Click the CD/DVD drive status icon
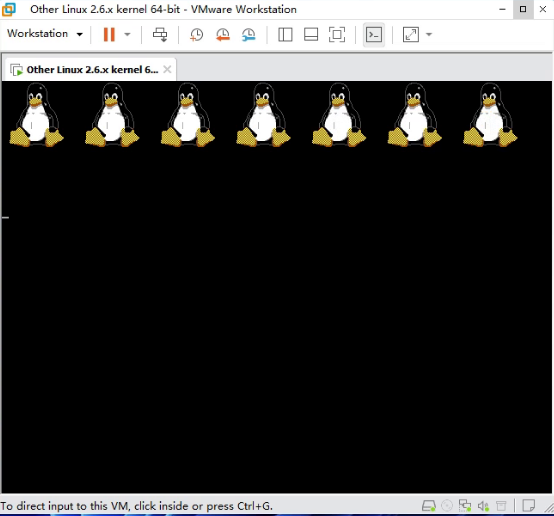The image size is (554, 516). (447, 506)
